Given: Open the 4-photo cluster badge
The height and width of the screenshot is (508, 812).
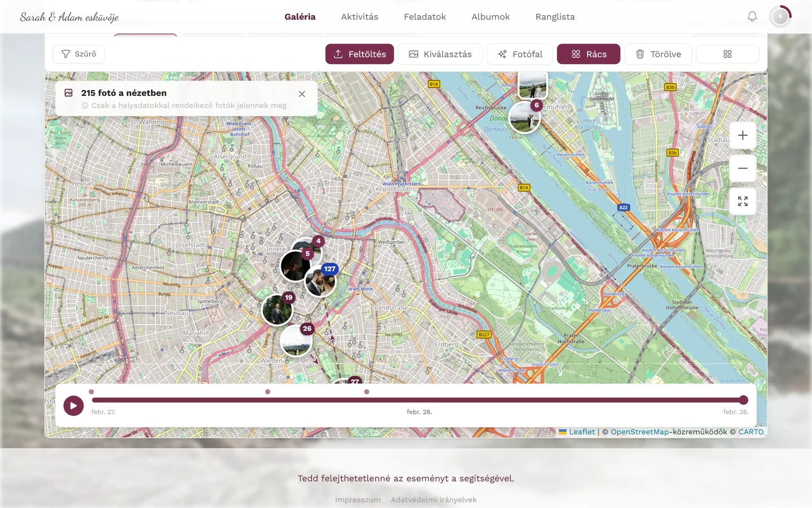Looking at the screenshot, I should 319,241.
